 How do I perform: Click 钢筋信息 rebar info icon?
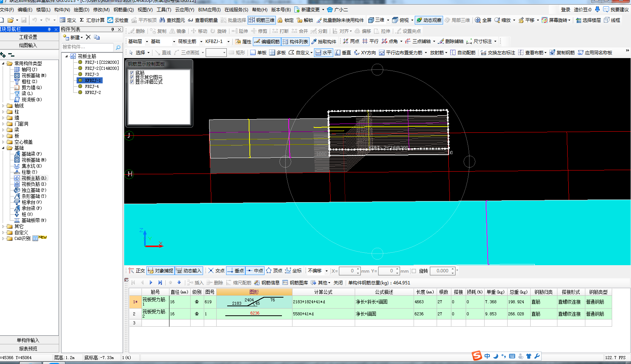point(257,283)
